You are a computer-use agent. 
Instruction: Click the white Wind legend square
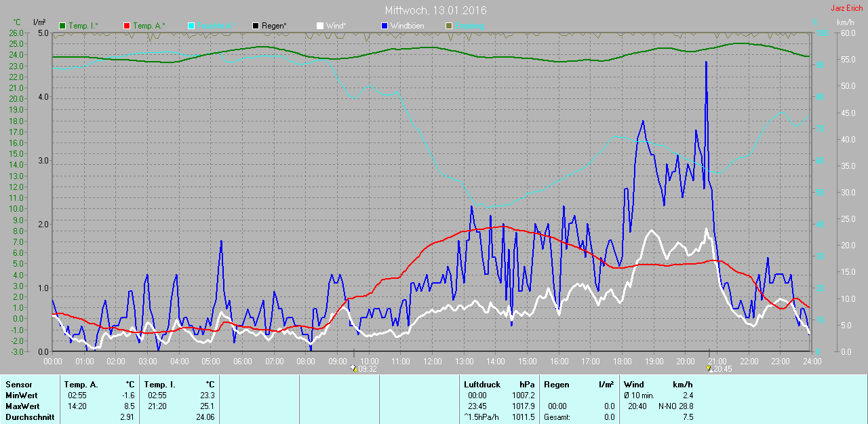(x=320, y=26)
